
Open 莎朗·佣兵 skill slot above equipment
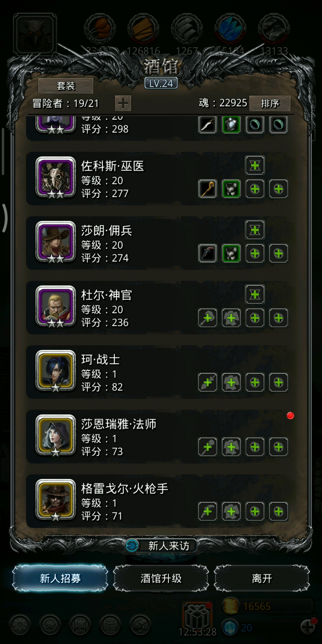coord(255,230)
